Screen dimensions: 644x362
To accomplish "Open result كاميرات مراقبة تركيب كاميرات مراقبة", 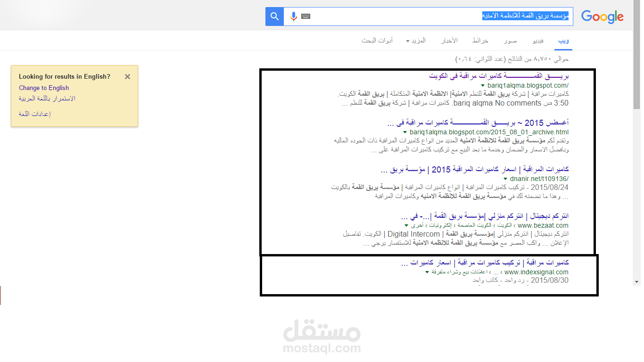I will (484, 263).
